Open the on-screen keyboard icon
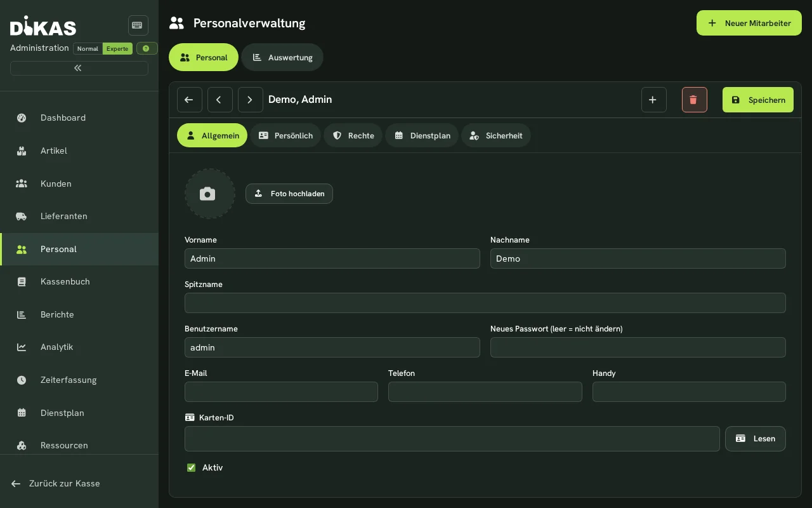Image resolution: width=812 pixels, height=508 pixels. pyautogui.click(x=138, y=25)
